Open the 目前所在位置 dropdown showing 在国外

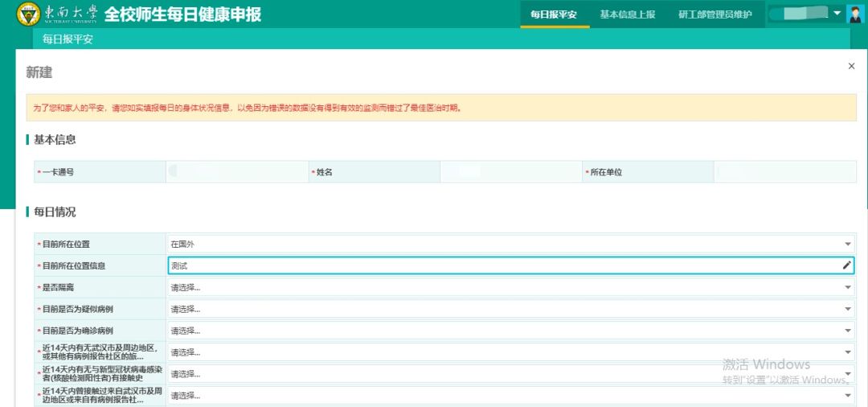[x=510, y=244]
